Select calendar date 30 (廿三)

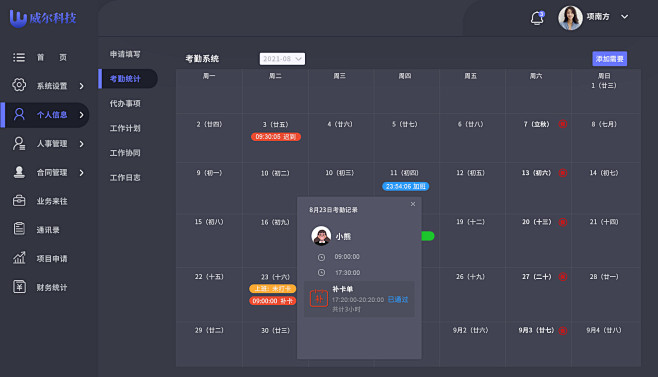click(275, 330)
